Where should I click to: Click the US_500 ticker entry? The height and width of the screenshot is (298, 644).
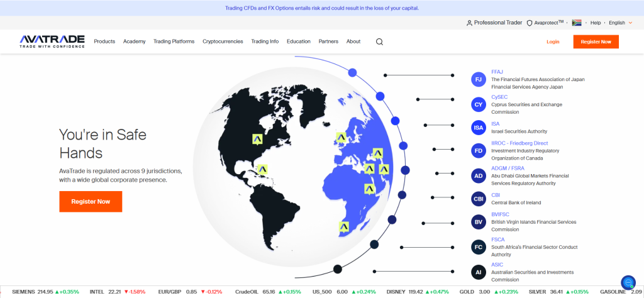point(344,292)
